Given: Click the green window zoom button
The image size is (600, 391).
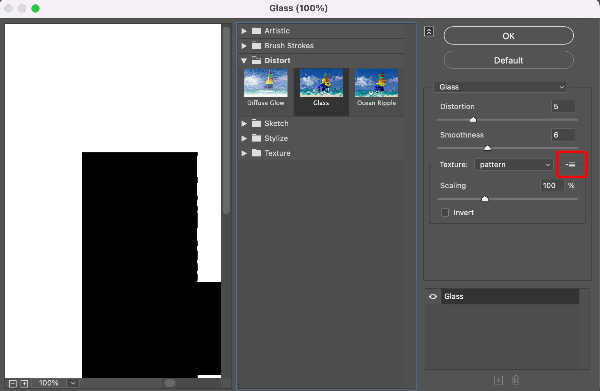Looking at the screenshot, I should [x=36, y=8].
